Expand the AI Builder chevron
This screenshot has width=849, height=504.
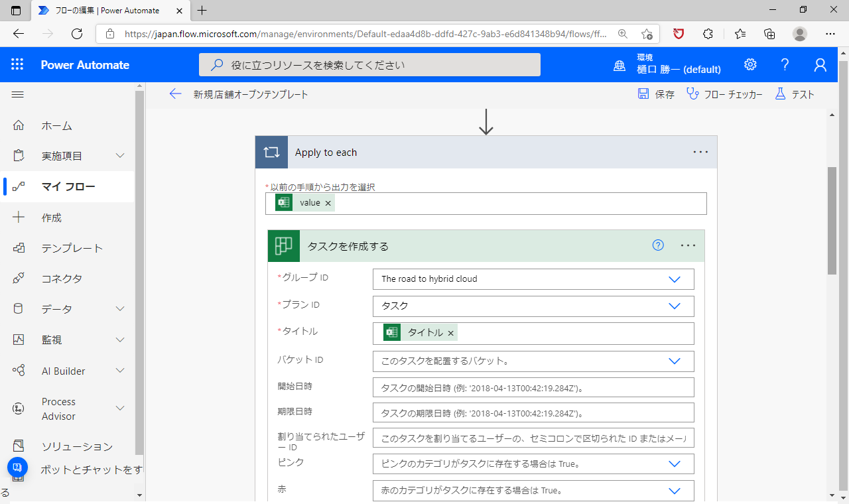click(x=120, y=371)
